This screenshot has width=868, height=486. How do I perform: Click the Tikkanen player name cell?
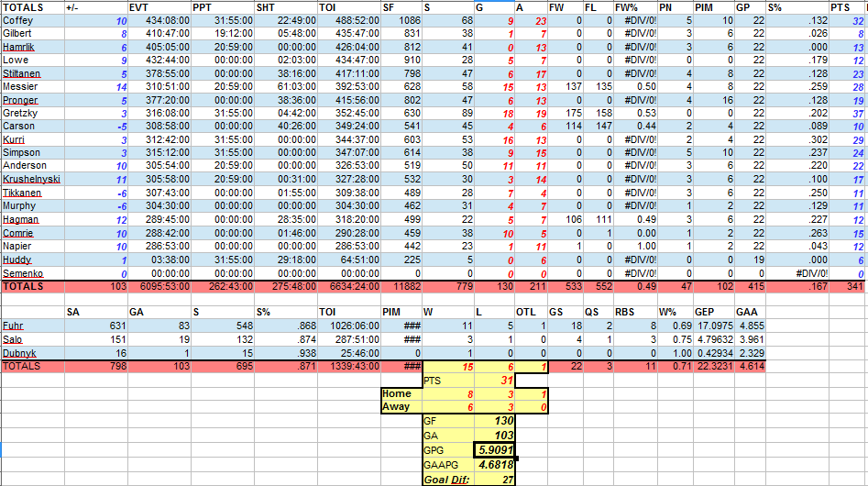point(33,193)
